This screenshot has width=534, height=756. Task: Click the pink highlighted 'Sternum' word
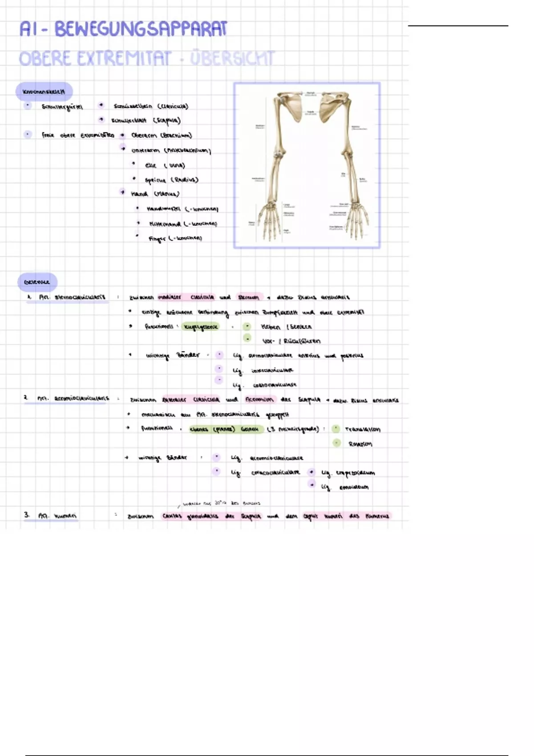(249, 297)
